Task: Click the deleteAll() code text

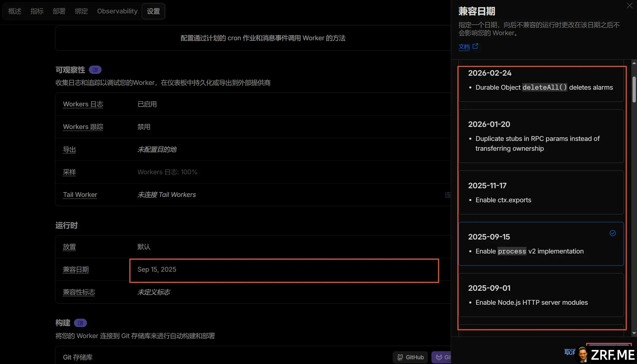Action: (x=545, y=88)
